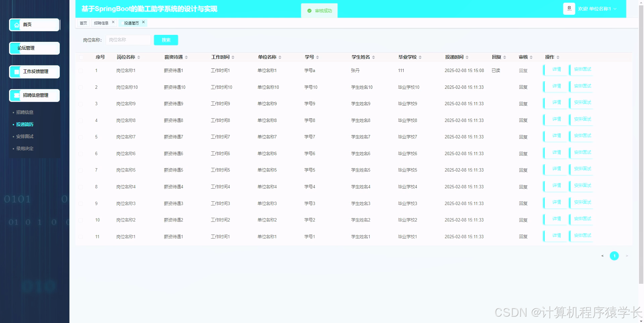Click the sort arrows beside 操作 header
Viewport: 644px width, 323px height.
tap(558, 57)
